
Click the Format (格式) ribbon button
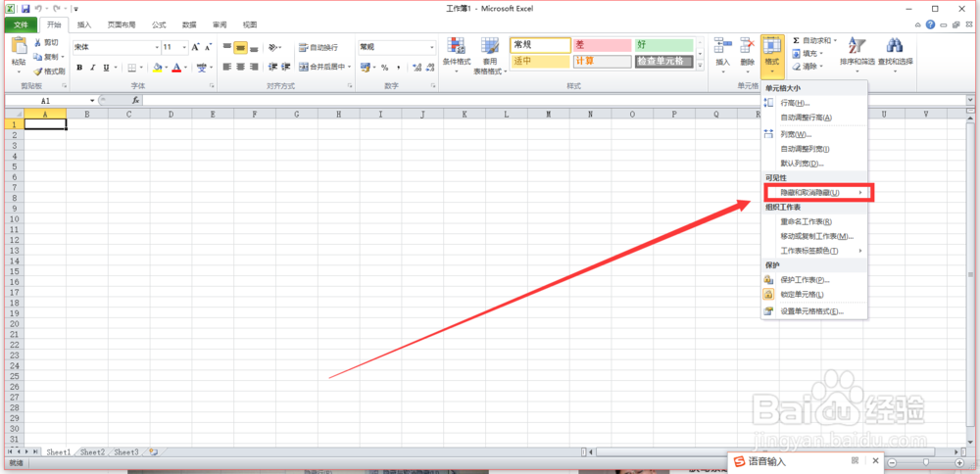pos(772,55)
